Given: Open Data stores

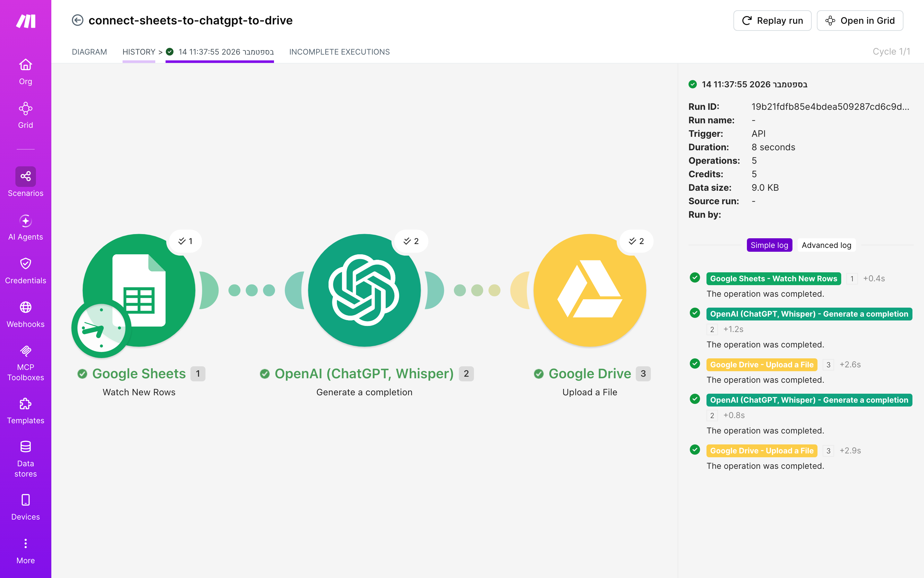Looking at the screenshot, I should tap(26, 459).
